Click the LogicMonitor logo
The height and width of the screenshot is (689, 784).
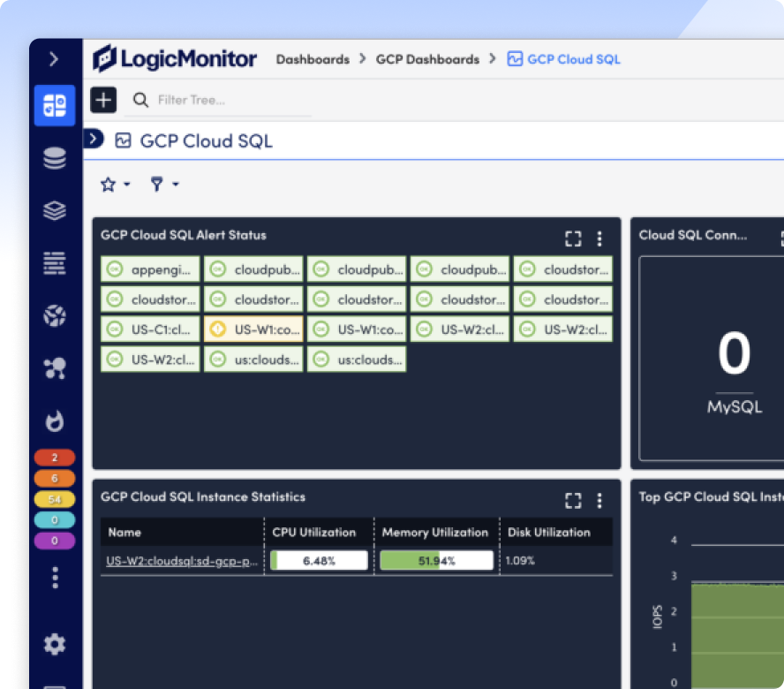click(x=175, y=58)
